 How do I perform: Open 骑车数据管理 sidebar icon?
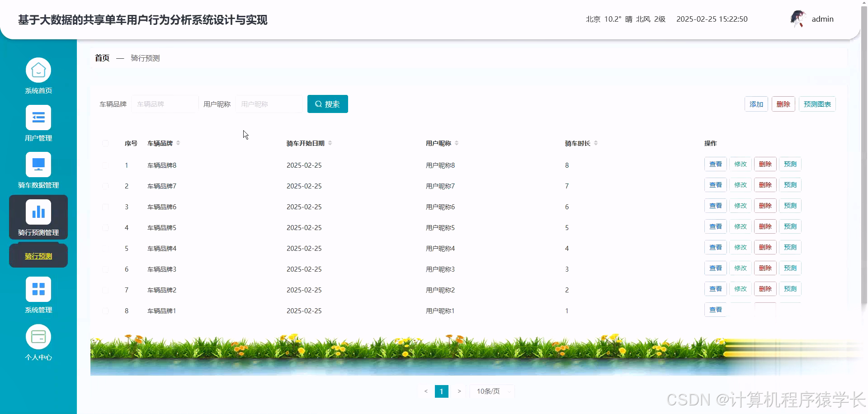38,170
